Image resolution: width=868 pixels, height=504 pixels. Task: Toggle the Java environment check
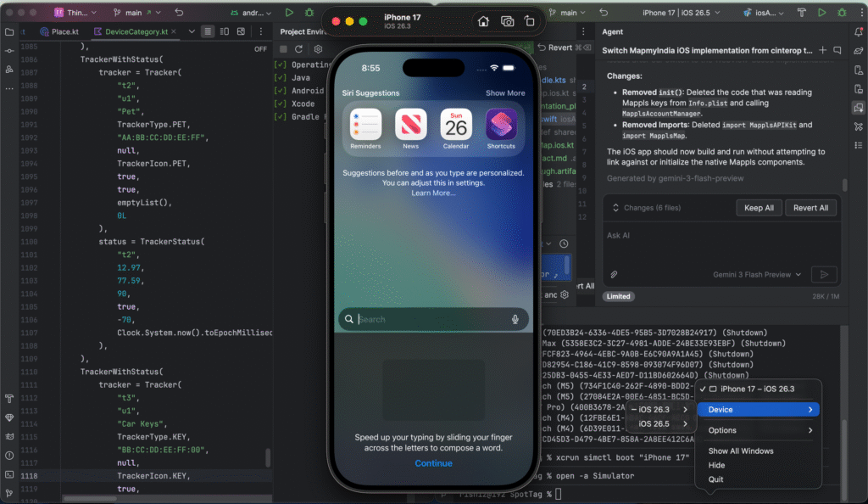point(281,77)
